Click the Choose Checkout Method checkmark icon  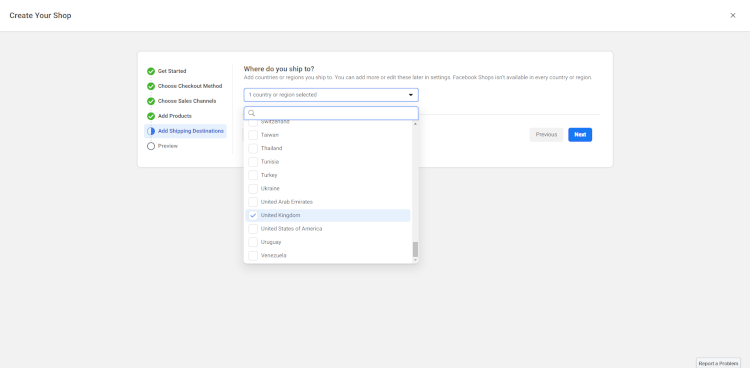pyautogui.click(x=151, y=87)
